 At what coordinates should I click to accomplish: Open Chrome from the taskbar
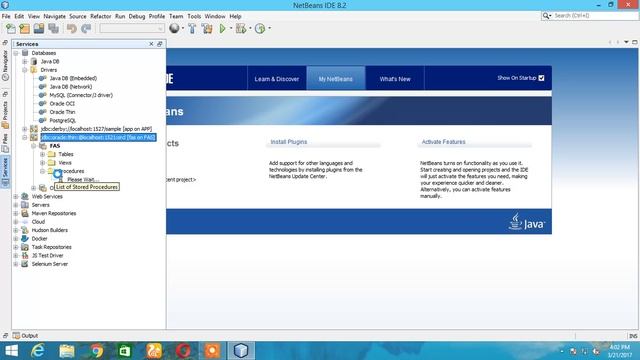coord(96,351)
